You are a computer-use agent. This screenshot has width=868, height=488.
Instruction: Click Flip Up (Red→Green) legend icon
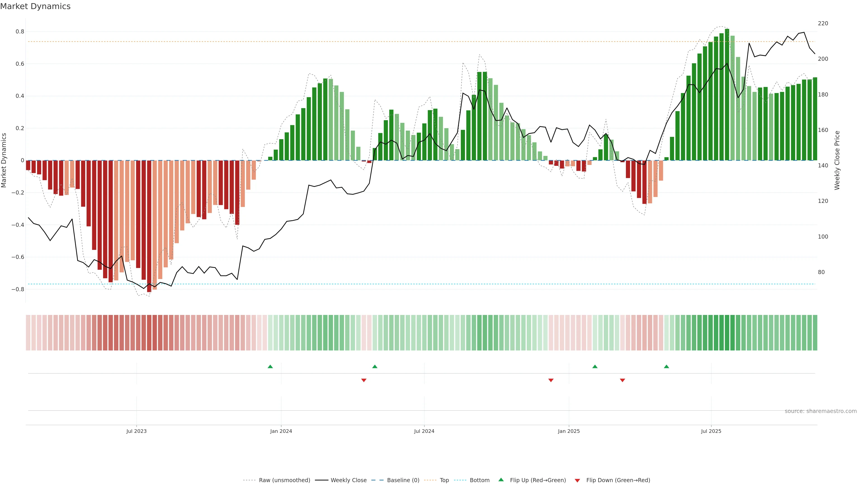pyautogui.click(x=501, y=480)
